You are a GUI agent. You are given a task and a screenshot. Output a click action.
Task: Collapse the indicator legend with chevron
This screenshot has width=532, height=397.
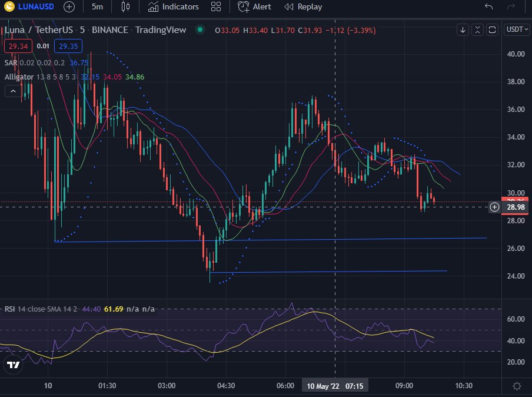coord(13,91)
